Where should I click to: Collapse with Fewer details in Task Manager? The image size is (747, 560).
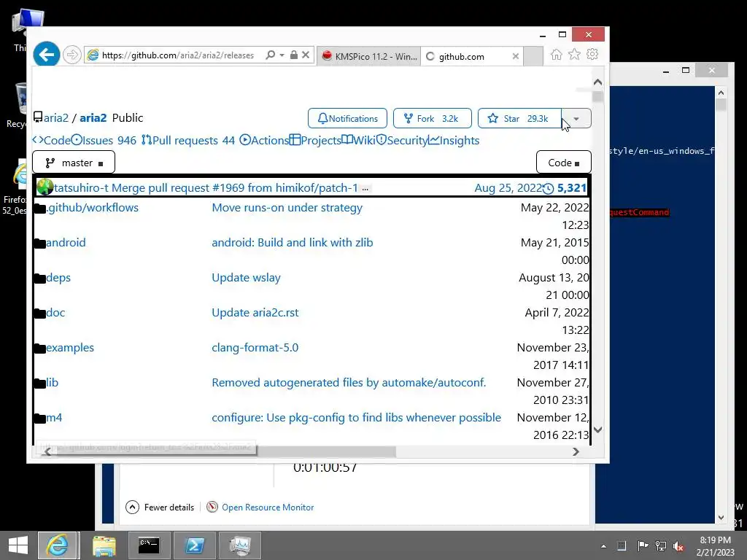tap(160, 507)
